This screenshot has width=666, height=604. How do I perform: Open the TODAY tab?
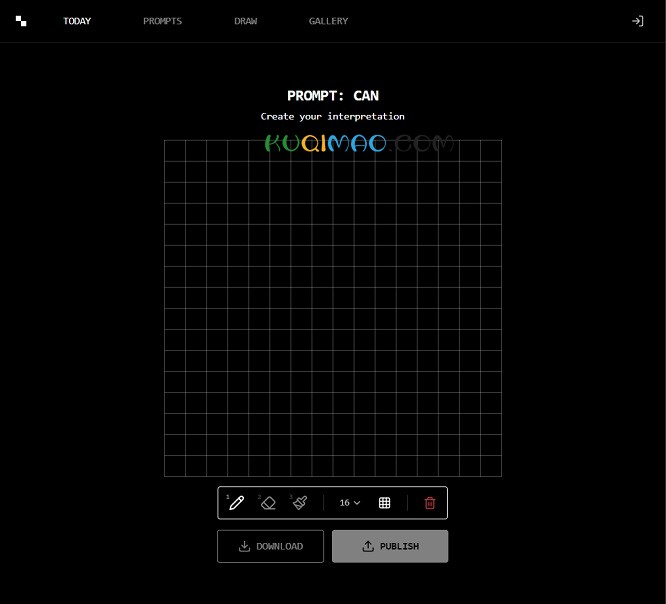click(77, 21)
